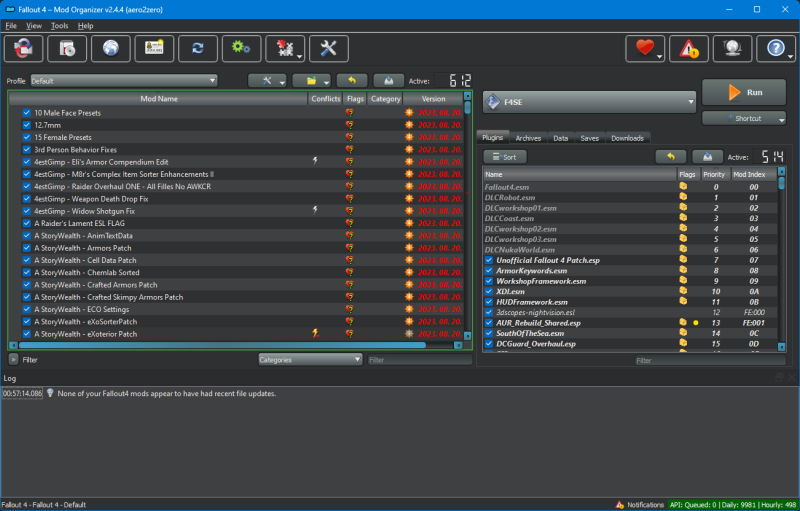This screenshot has height=511, width=800.
Task: Toggle the SouthOfTheSea.esm checkbox
Action: (x=489, y=334)
